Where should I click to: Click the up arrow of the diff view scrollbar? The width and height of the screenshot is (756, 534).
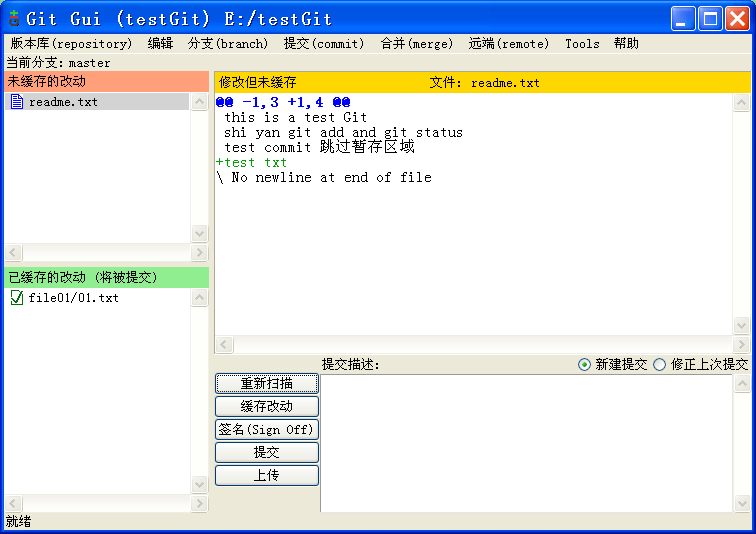(741, 102)
